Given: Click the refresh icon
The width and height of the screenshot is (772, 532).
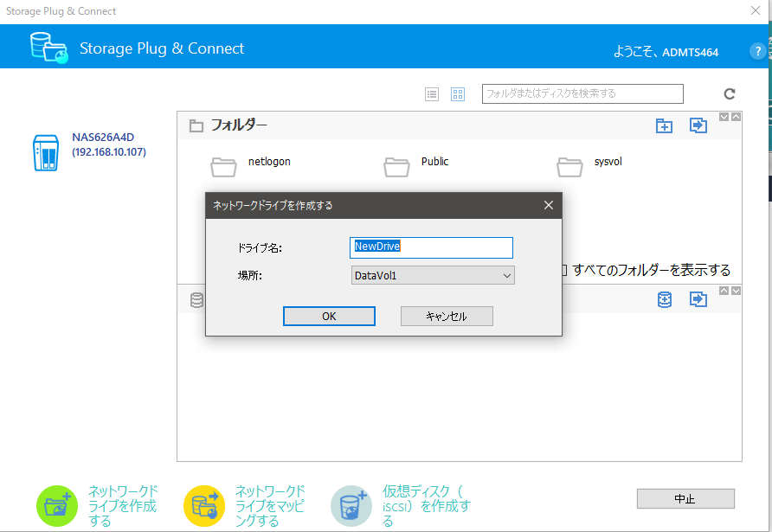Looking at the screenshot, I should click(x=730, y=93).
